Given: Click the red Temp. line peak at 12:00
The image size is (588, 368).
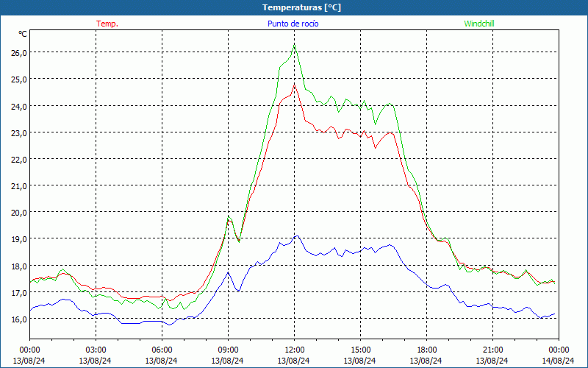Looking at the screenshot, I should click(295, 85).
